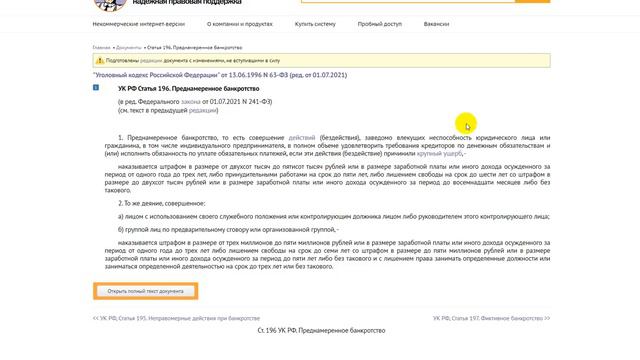Go to Главная breadcrumb link

tap(101, 48)
